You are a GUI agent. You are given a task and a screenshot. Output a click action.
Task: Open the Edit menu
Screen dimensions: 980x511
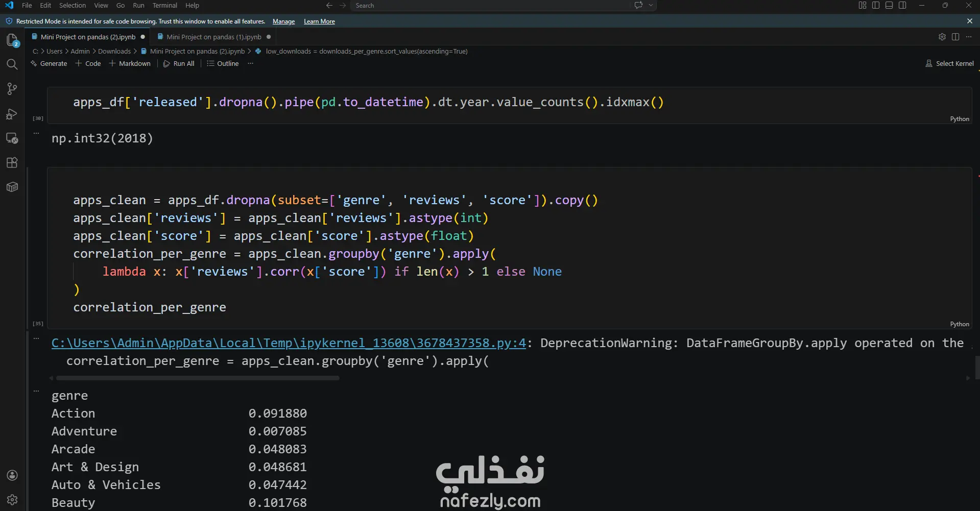(45, 5)
